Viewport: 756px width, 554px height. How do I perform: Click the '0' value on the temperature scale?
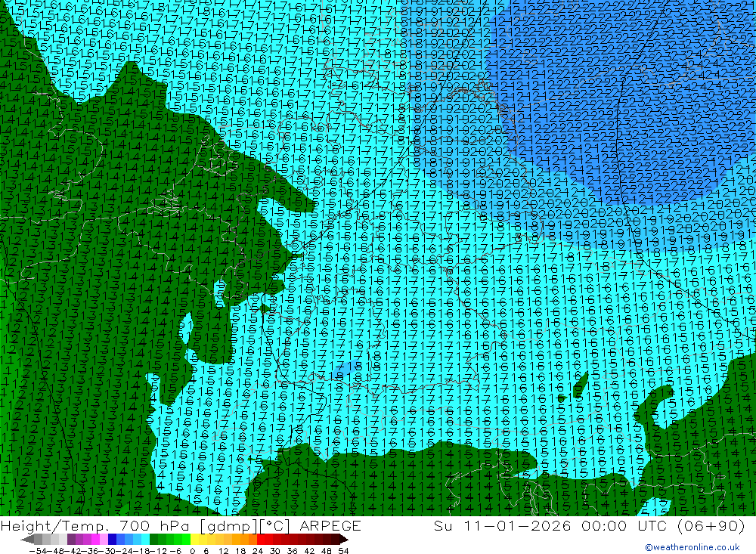[192, 551]
